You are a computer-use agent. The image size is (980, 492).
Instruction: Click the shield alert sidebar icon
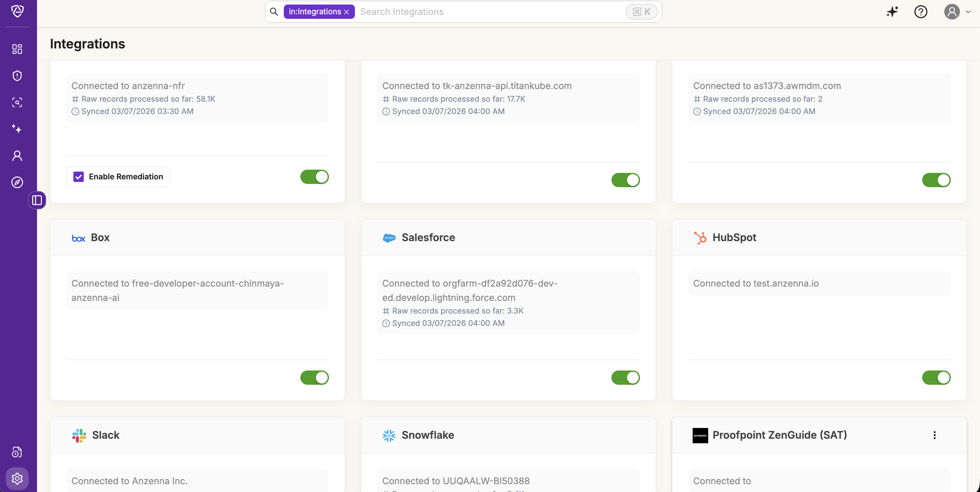(17, 75)
